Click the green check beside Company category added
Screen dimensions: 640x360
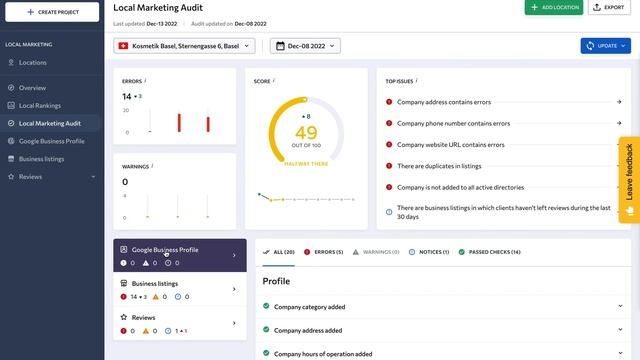(266, 306)
